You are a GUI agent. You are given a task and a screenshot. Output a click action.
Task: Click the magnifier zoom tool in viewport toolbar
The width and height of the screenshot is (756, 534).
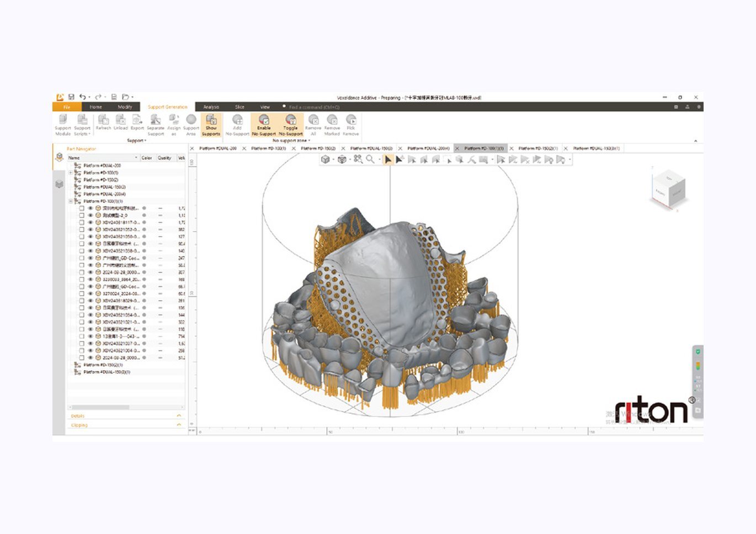click(x=370, y=159)
